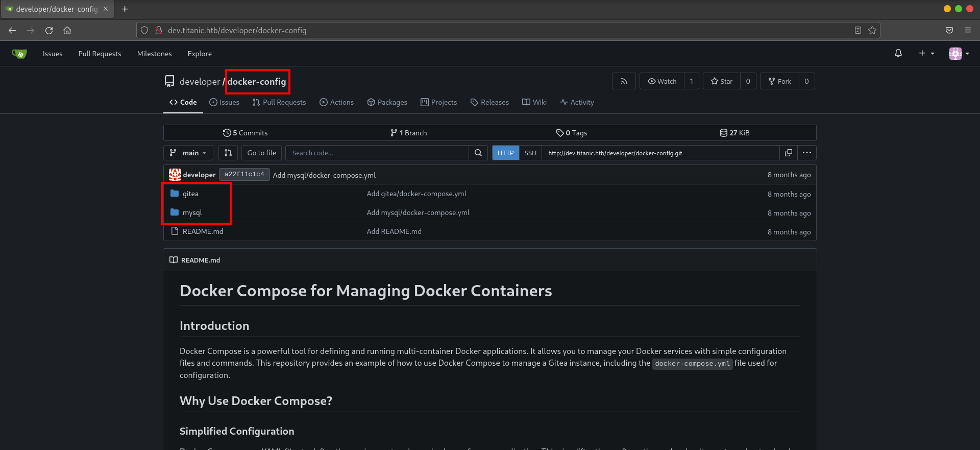Image resolution: width=980 pixels, height=450 pixels.
Task: Go to the Code tab
Action: [183, 102]
